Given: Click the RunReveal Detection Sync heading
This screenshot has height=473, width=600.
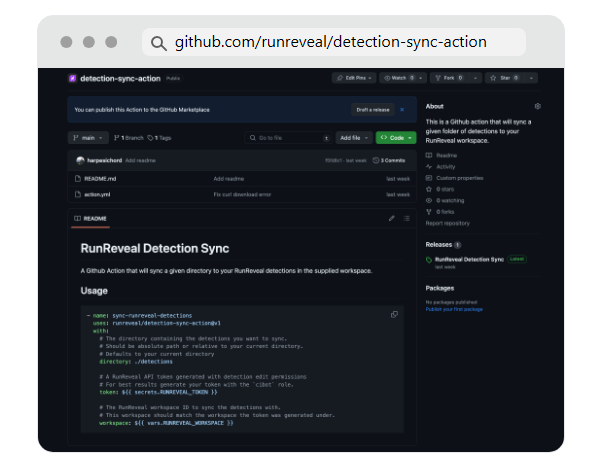Looking at the screenshot, I should click(155, 249).
